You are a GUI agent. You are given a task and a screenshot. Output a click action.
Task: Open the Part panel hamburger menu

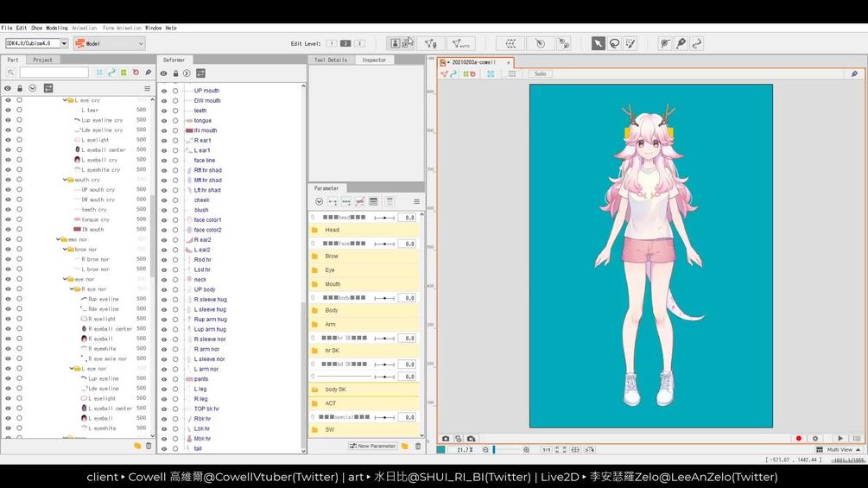pyautogui.click(x=147, y=88)
